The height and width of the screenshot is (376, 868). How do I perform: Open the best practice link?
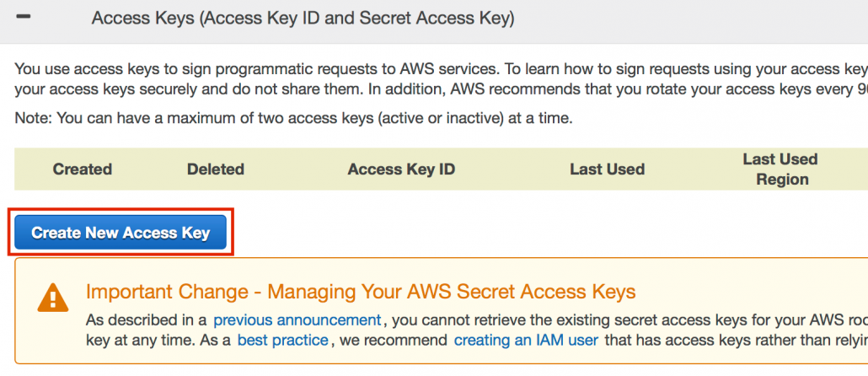click(283, 341)
